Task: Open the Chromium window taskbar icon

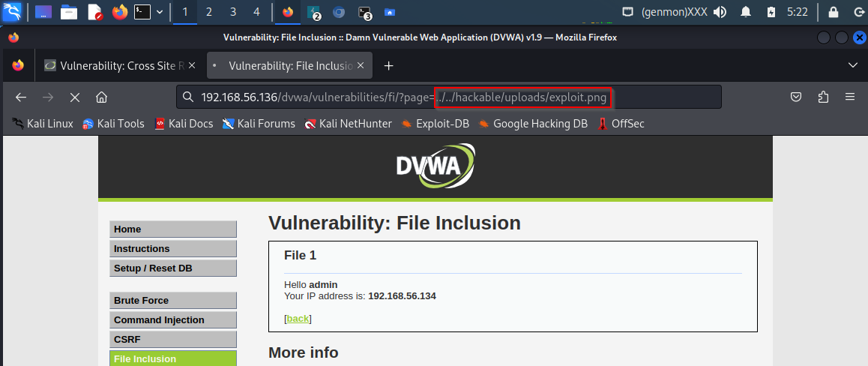Action: [x=339, y=12]
